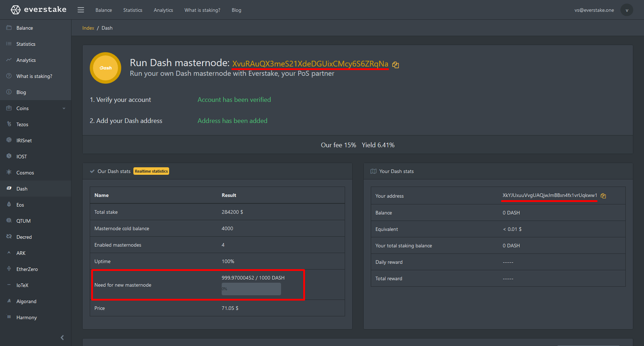Viewport: 644px width, 346px height.
Task: Toggle the hamburger menu icon
Action: [x=81, y=10]
